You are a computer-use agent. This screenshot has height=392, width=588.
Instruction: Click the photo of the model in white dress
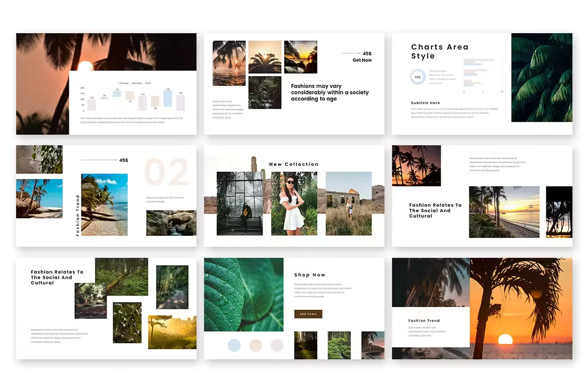294,204
